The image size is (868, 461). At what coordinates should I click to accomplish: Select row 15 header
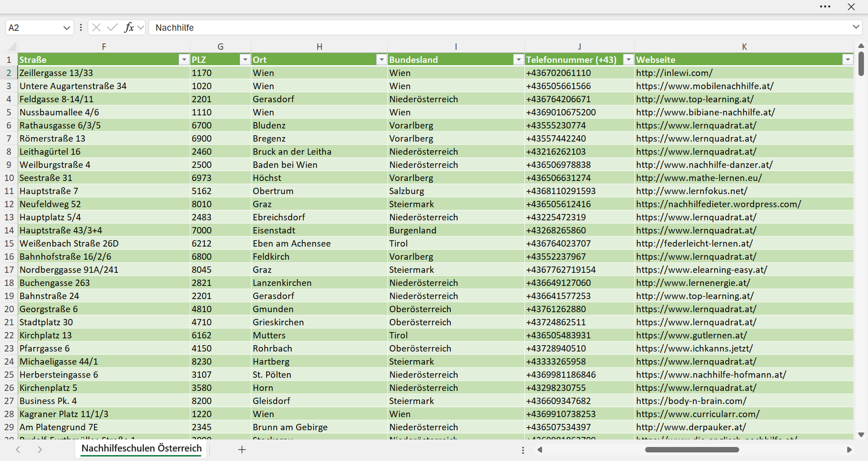pyautogui.click(x=9, y=244)
